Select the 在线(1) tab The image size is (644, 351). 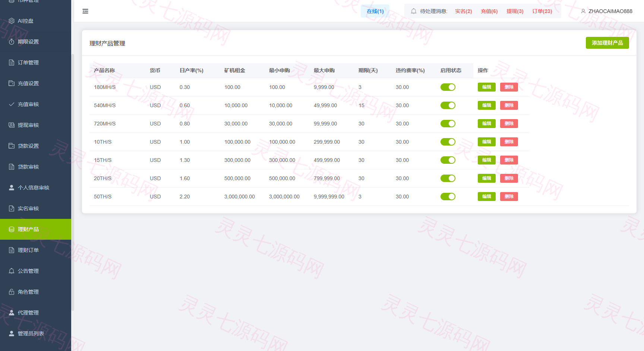tap(375, 11)
